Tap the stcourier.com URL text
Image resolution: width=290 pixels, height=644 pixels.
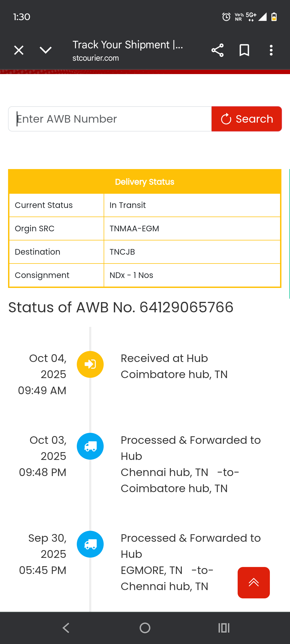[x=96, y=58]
